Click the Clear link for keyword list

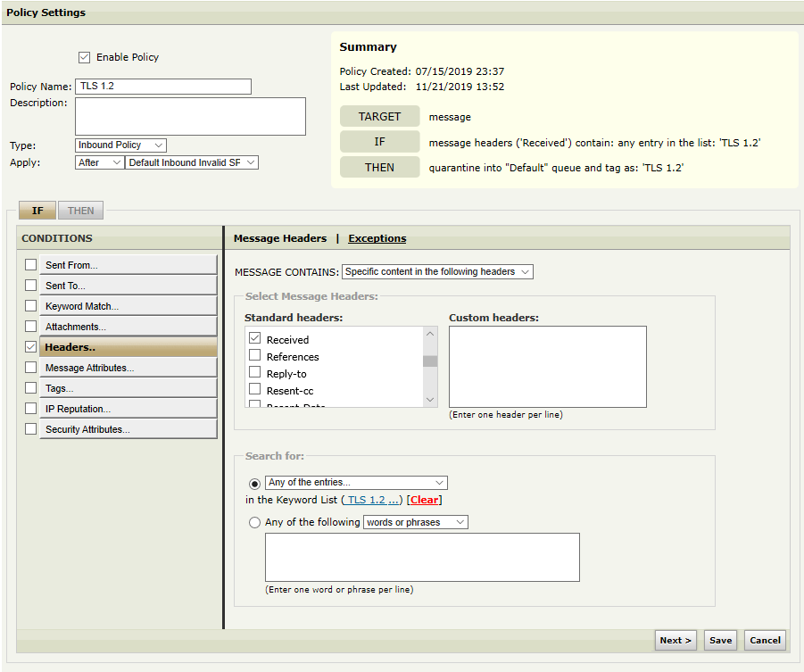424,500
